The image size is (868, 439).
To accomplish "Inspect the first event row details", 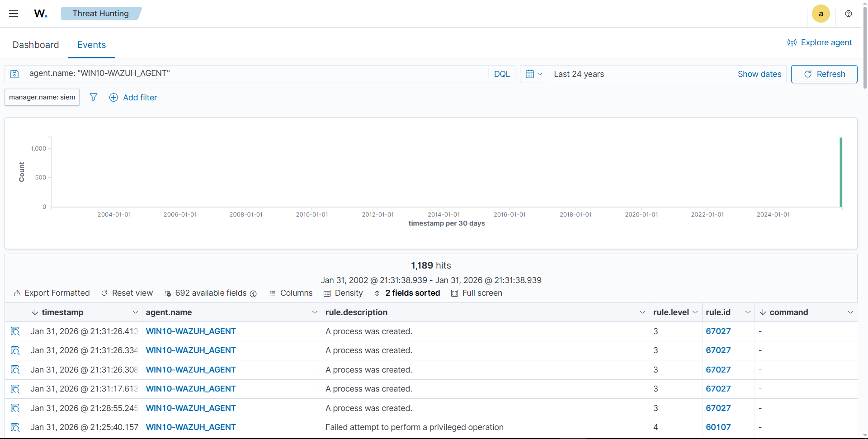I will click(x=15, y=331).
